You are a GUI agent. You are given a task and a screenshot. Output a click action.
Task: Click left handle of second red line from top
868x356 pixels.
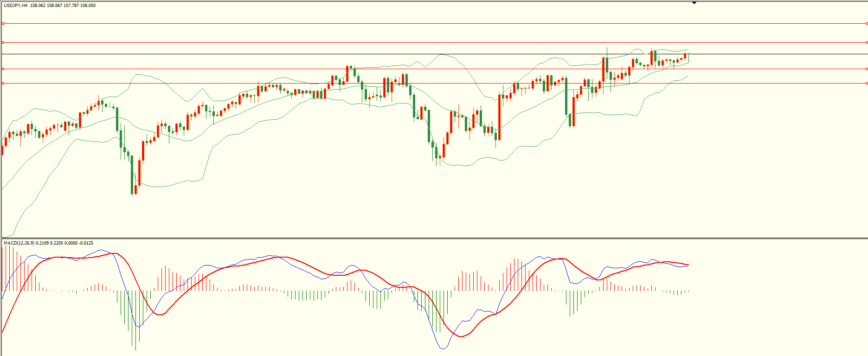point(3,42)
